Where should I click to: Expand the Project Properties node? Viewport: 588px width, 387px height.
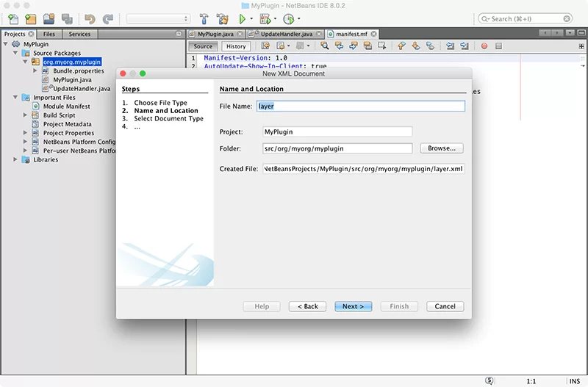click(x=25, y=133)
